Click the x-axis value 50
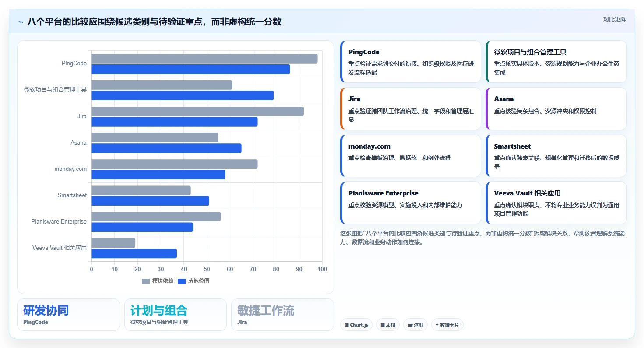Image resolution: width=644 pixels, height=348 pixels. click(x=207, y=269)
